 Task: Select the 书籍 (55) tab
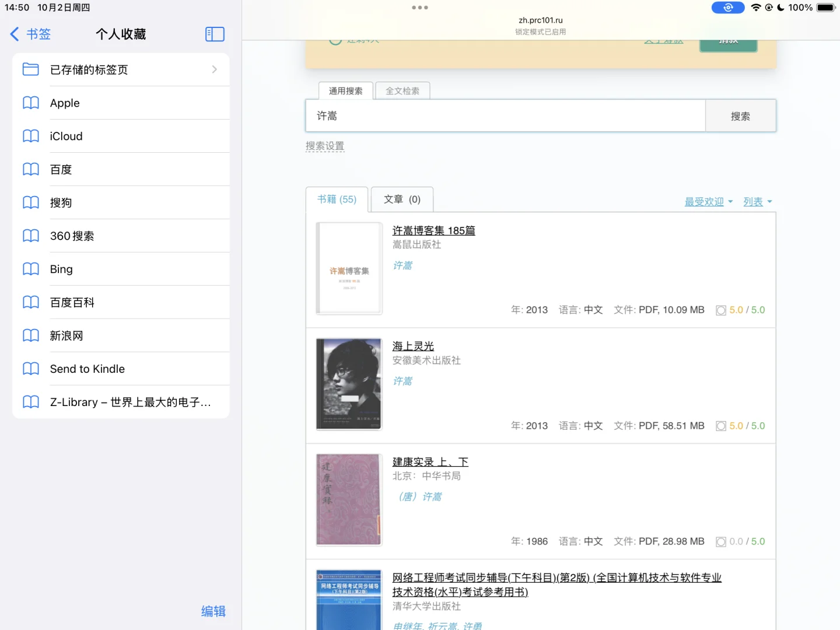(x=337, y=199)
